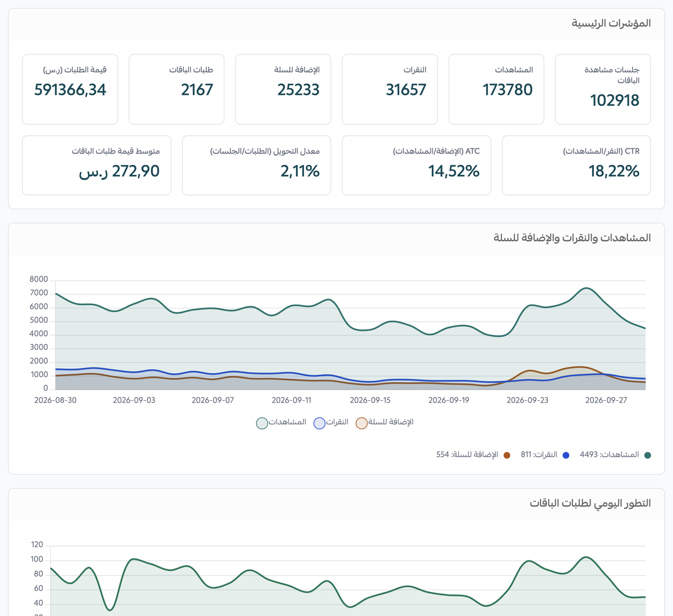Select the views total 173780
The image size is (673, 616).
[x=508, y=90]
